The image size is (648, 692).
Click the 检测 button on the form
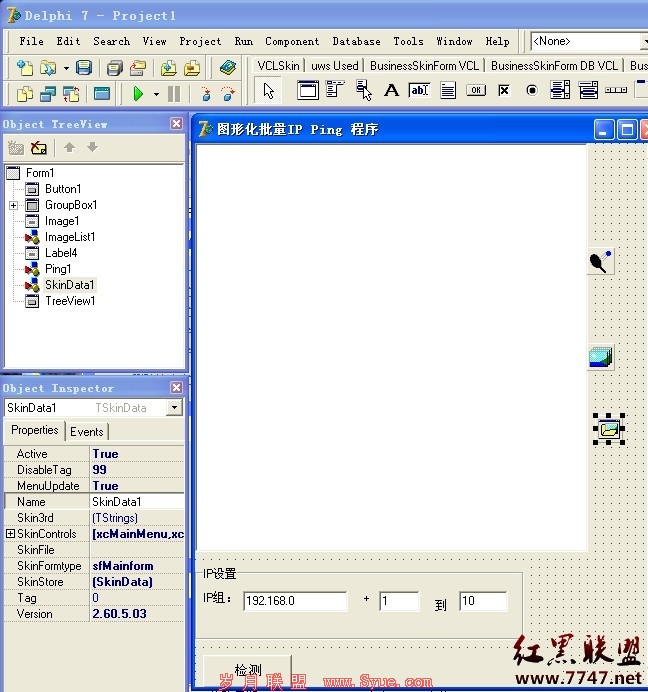pyautogui.click(x=247, y=671)
